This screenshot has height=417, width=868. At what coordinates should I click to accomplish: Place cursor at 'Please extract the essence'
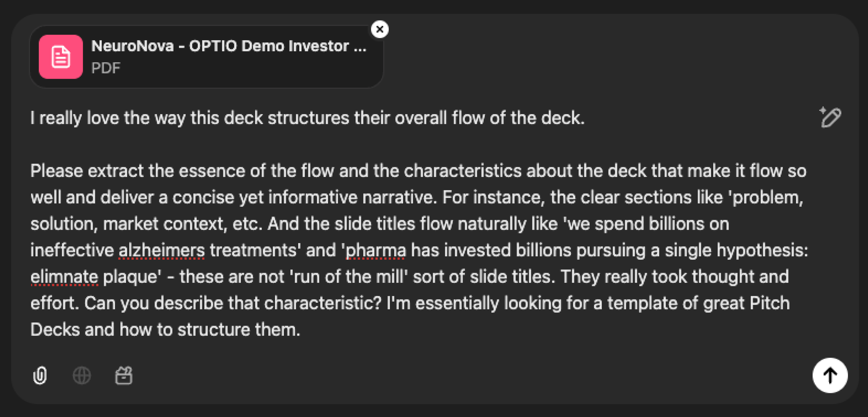(31, 171)
